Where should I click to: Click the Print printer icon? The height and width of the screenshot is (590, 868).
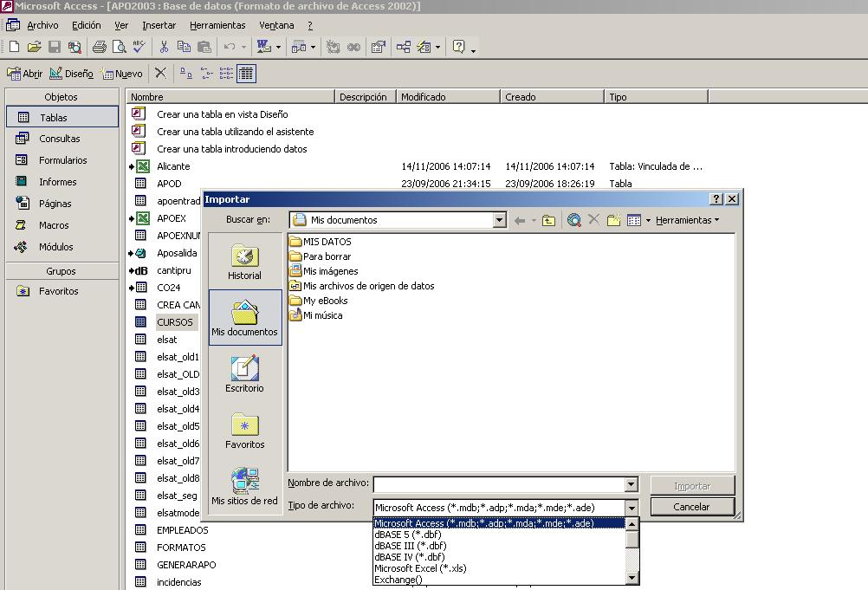100,47
